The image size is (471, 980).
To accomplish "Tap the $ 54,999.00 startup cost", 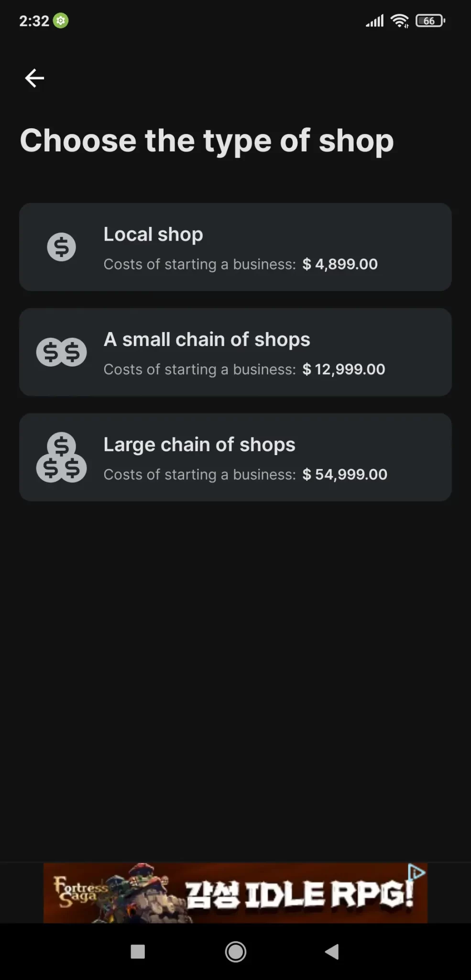I will point(345,475).
